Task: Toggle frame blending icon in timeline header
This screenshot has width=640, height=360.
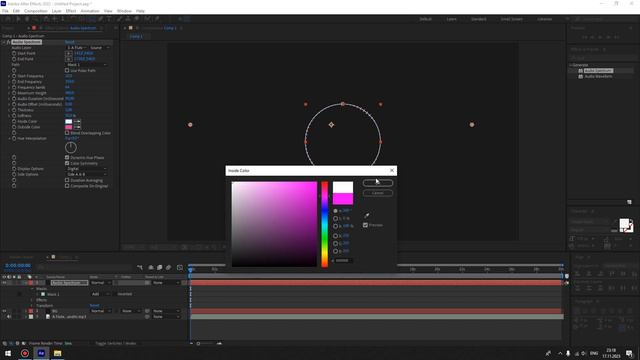Action: (x=160, y=267)
